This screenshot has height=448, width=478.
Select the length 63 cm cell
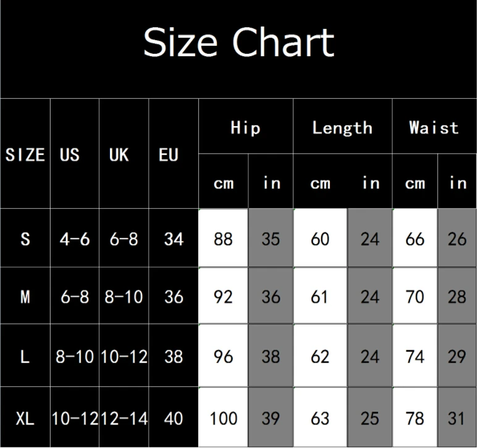320,417
